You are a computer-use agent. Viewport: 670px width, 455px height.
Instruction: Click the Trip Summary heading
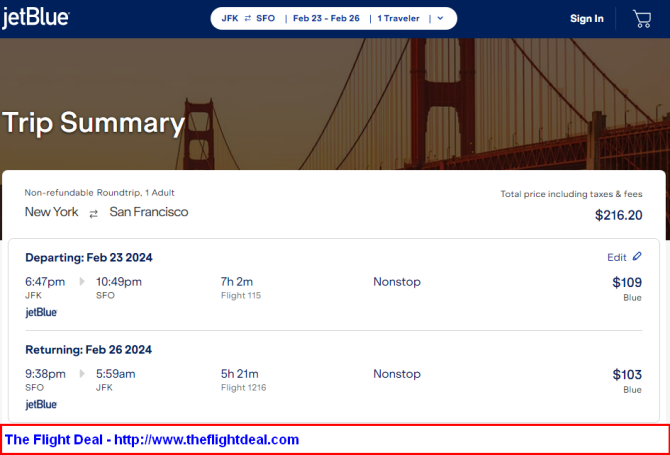pyautogui.click(x=94, y=123)
